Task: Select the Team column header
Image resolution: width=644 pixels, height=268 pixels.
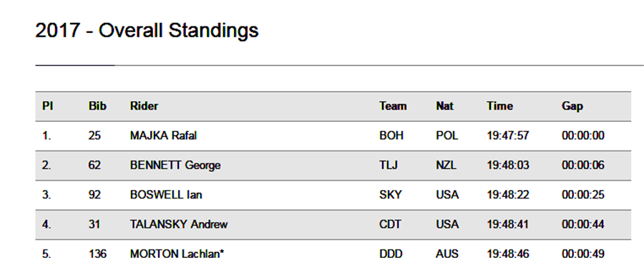Action: (393, 106)
